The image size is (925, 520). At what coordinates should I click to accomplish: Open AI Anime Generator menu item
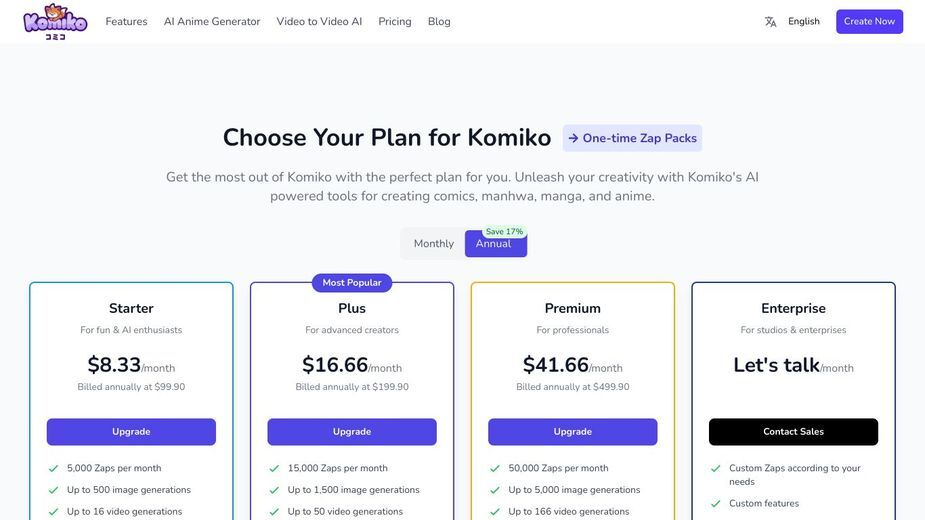pos(212,21)
